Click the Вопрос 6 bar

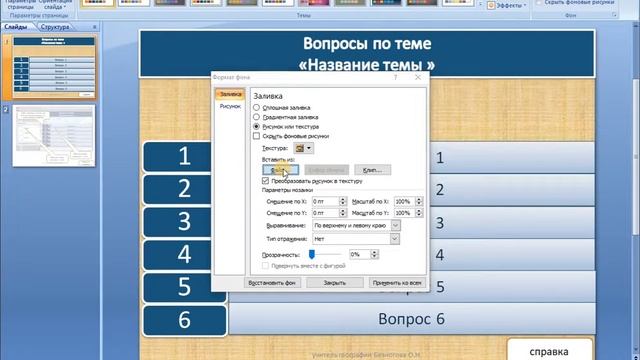point(411,319)
